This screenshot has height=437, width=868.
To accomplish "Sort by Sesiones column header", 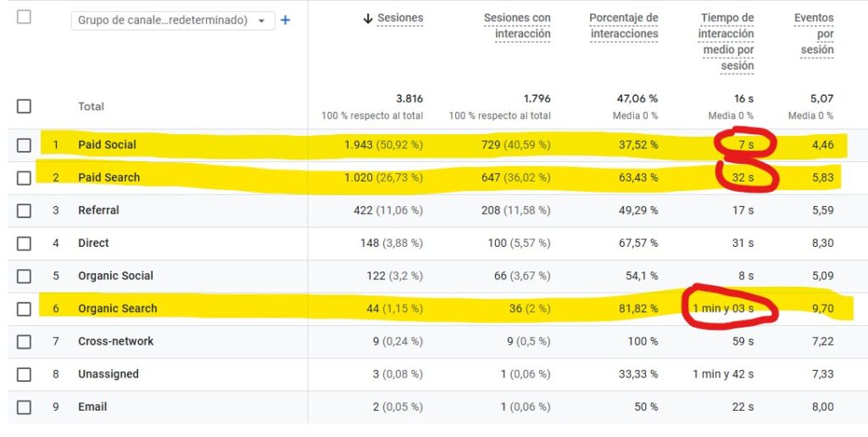I will (400, 19).
